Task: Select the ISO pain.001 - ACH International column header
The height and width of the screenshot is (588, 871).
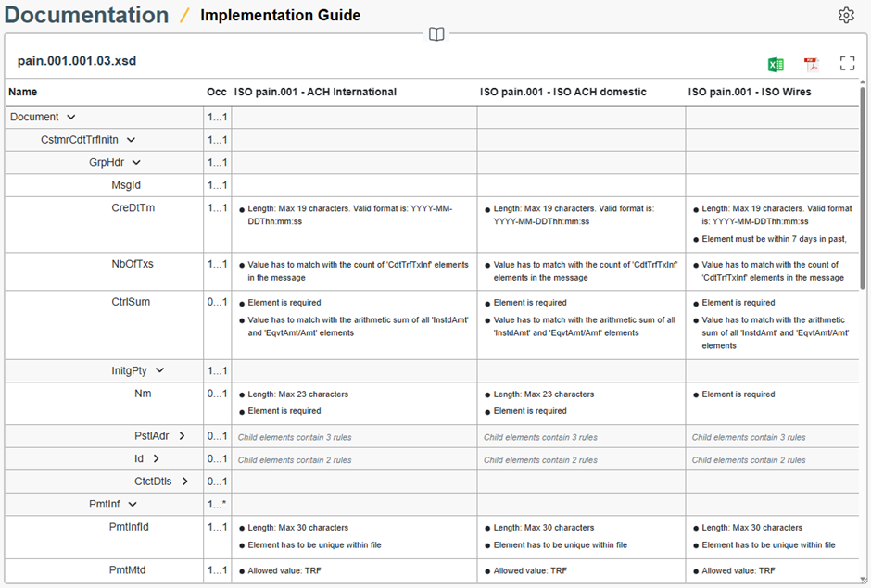Action: point(315,92)
